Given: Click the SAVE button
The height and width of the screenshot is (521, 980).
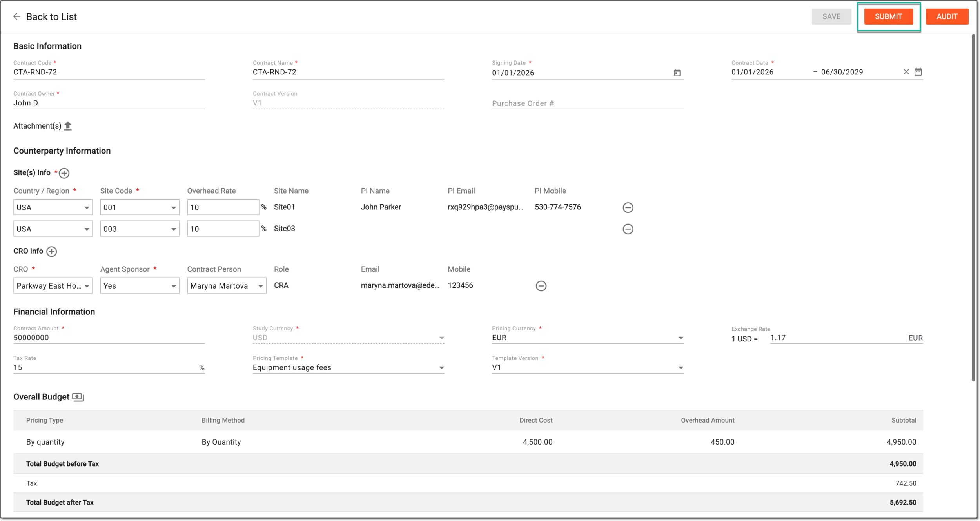Looking at the screenshot, I should pos(831,16).
